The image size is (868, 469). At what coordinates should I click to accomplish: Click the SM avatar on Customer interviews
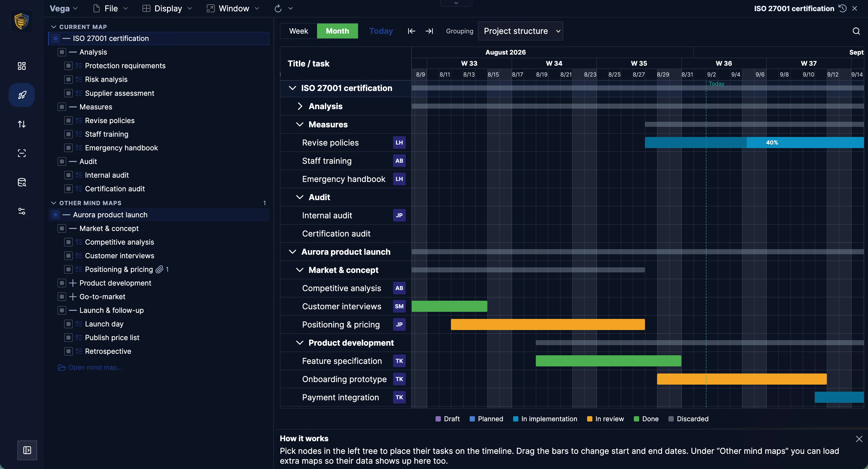pyautogui.click(x=399, y=307)
